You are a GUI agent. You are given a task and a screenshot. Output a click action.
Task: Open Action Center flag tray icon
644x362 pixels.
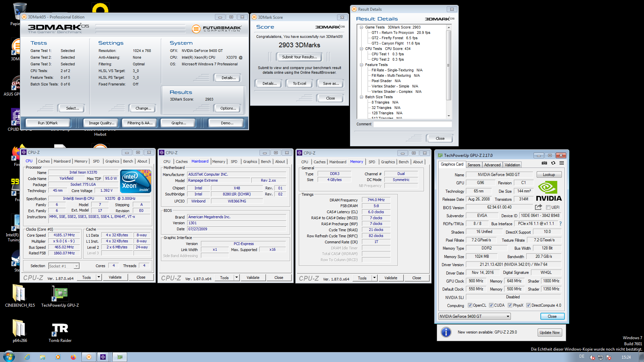tap(608, 357)
